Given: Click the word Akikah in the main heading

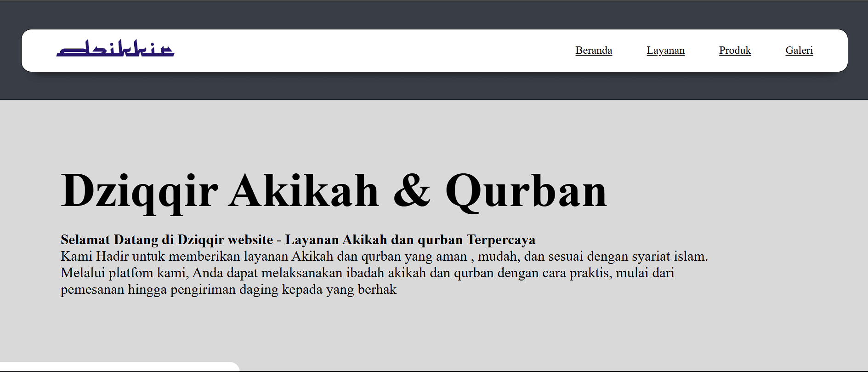Looking at the screenshot, I should coord(304,190).
